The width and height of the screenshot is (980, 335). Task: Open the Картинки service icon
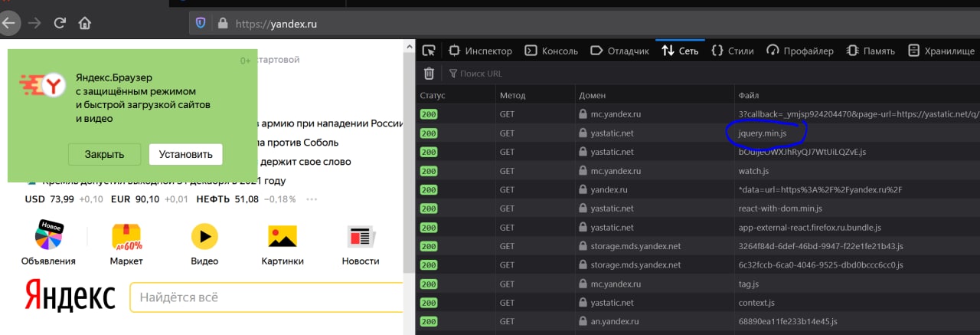283,236
